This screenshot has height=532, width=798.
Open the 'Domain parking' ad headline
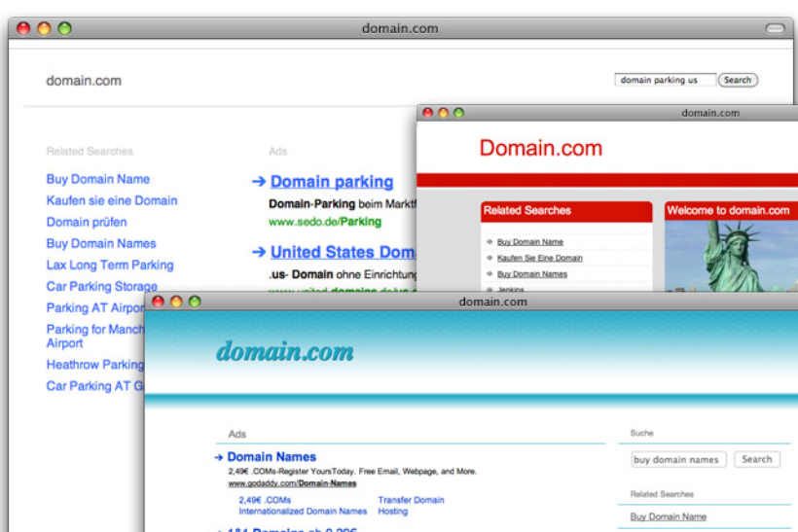pyautogui.click(x=332, y=182)
